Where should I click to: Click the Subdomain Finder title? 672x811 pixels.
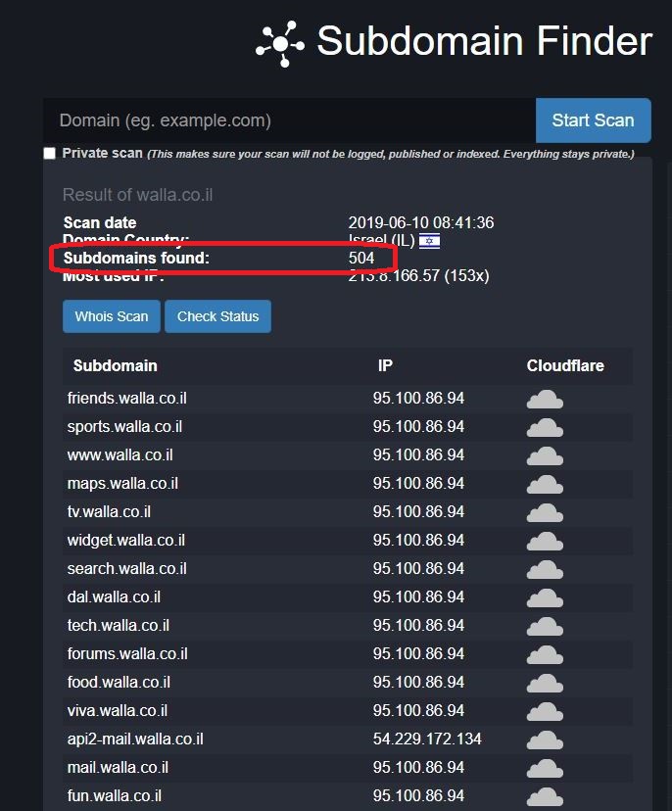click(484, 41)
